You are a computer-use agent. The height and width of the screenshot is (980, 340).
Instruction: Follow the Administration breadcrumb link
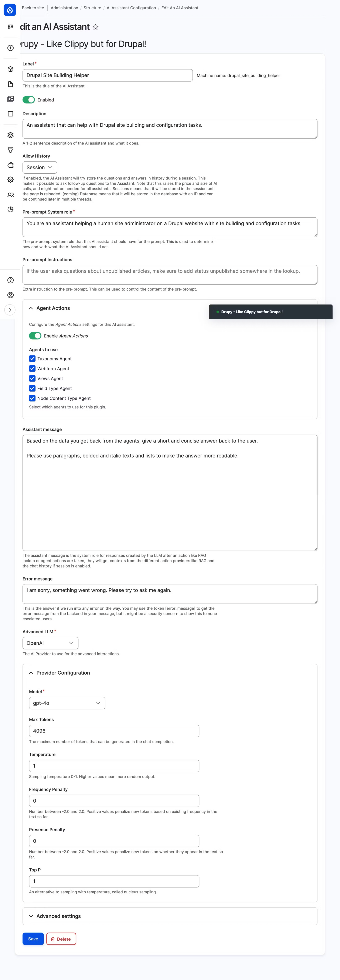coord(64,8)
